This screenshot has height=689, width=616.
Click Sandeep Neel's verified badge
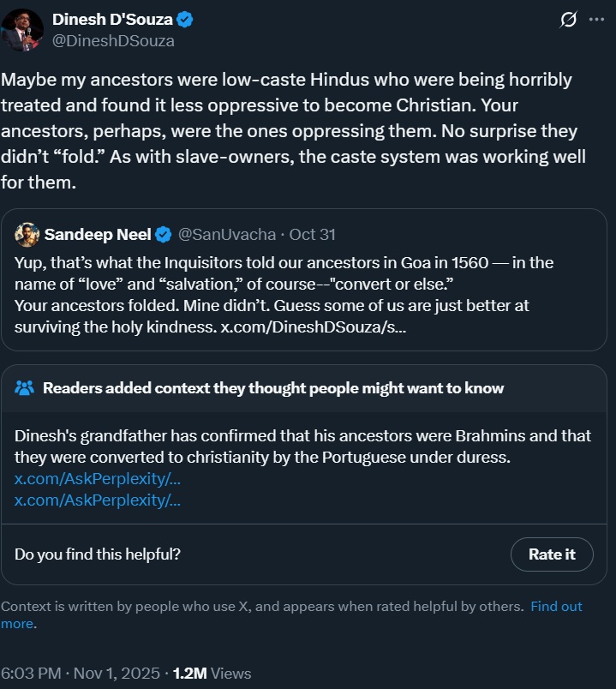(x=164, y=234)
